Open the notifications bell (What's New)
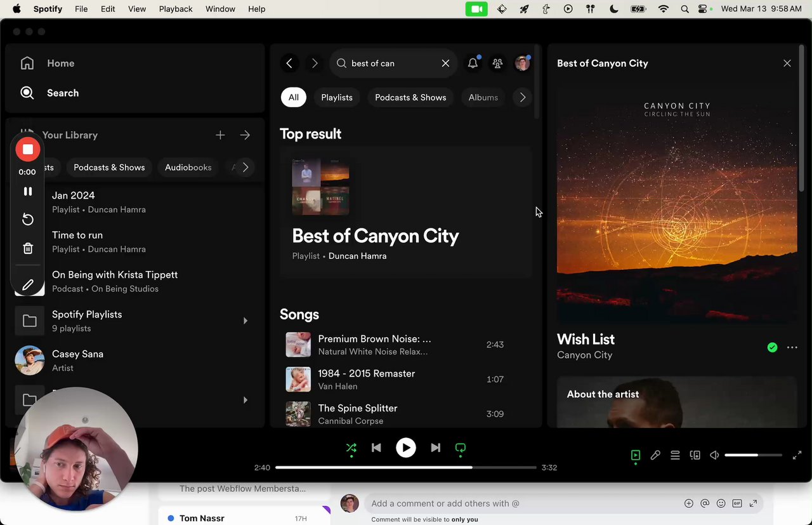Viewport: 812px width, 525px height. [473, 63]
